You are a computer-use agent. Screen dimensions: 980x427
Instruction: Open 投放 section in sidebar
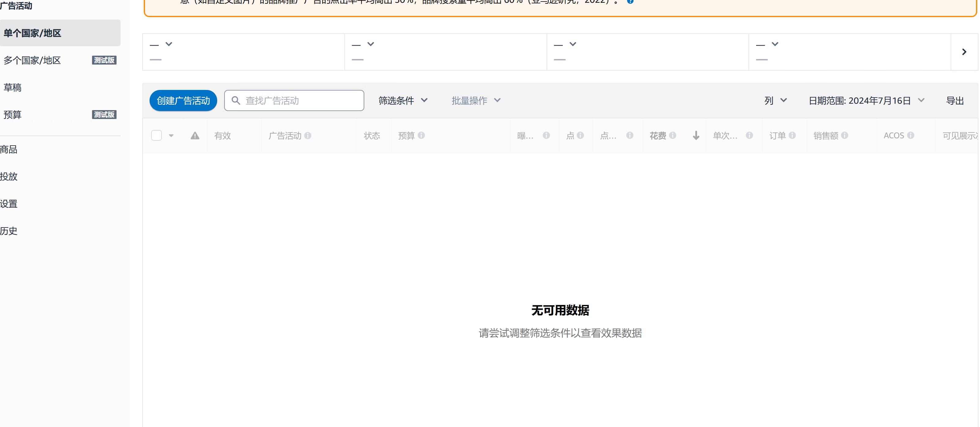point(9,176)
